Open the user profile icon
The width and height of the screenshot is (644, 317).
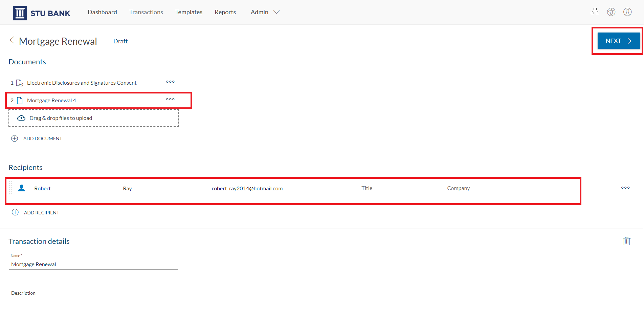(627, 12)
